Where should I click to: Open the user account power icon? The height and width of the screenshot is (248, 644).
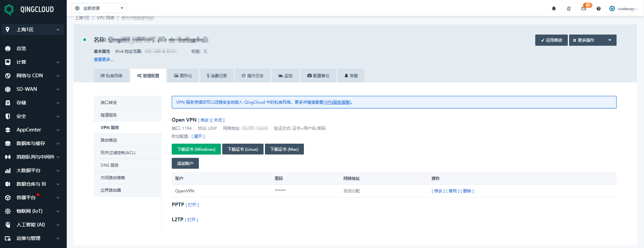612,8
